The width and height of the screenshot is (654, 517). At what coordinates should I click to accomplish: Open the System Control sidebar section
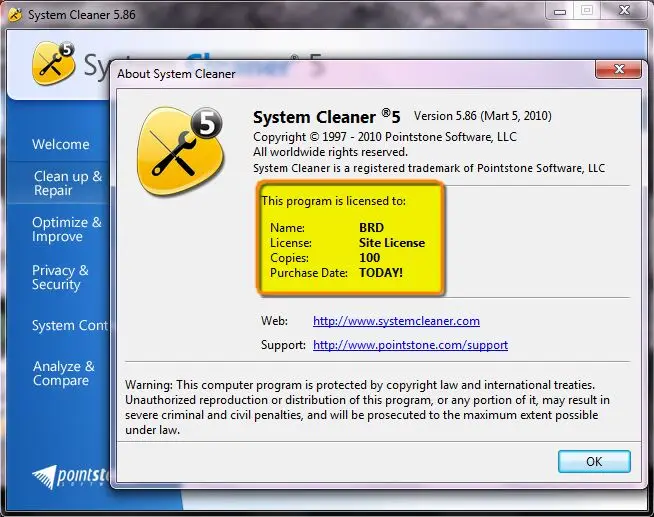(x=70, y=325)
